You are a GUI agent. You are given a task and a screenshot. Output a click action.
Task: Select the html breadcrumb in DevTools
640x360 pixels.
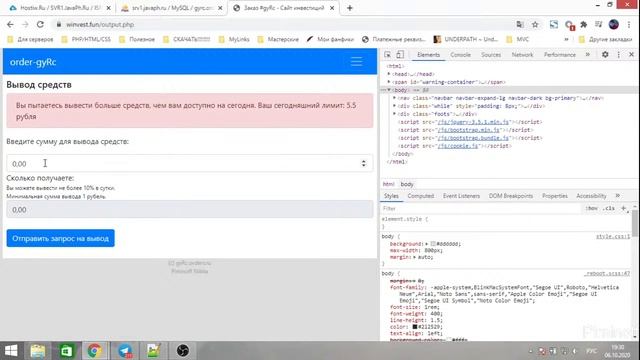point(388,184)
